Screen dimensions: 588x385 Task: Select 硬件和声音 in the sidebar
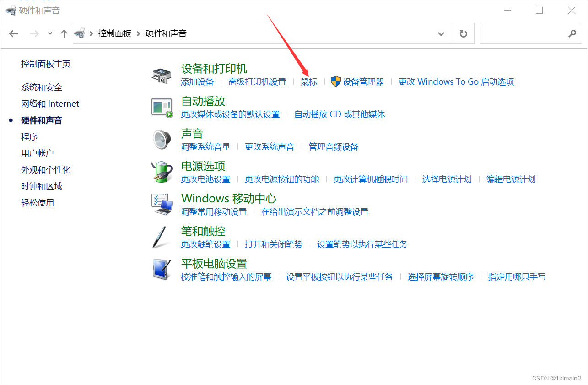point(42,120)
